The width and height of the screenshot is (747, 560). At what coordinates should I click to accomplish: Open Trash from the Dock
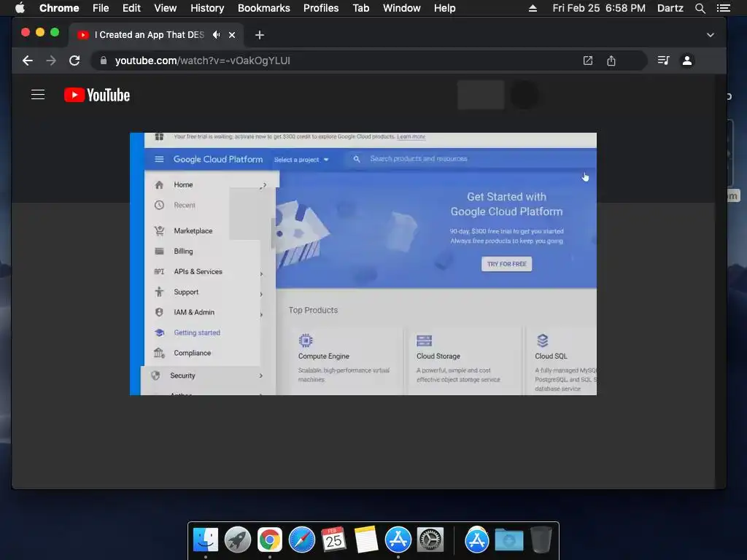pyautogui.click(x=541, y=539)
